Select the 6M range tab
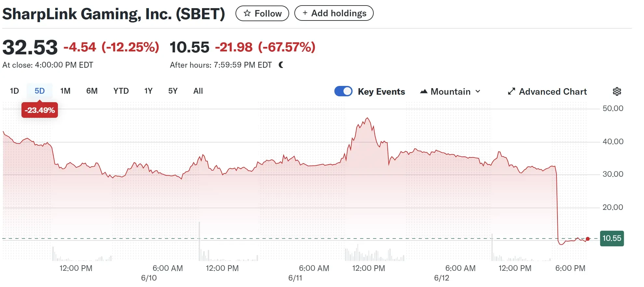 tap(92, 91)
